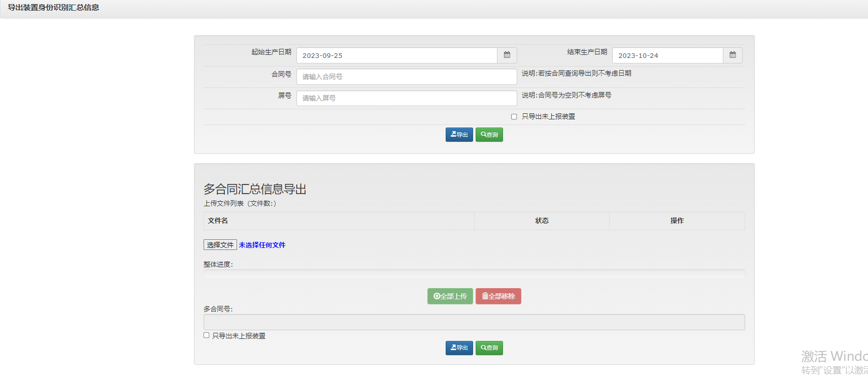Click note 说明:若按合同查询导出则不考虑日期
Image resolution: width=868 pixels, height=377 pixels.
coord(577,74)
